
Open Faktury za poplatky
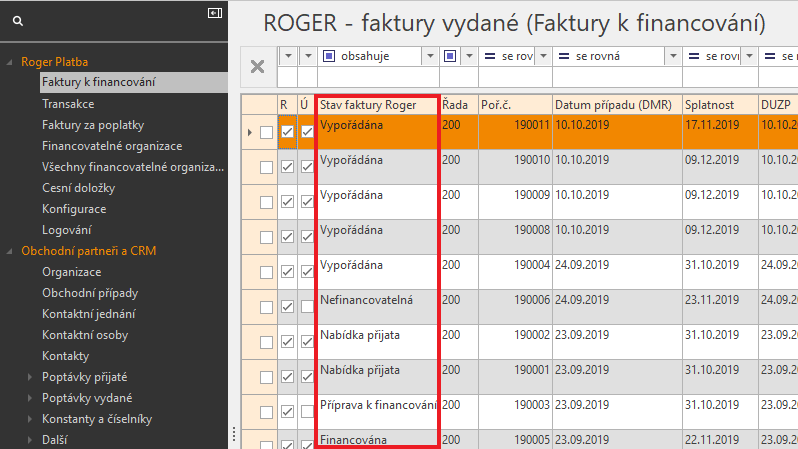click(x=93, y=125)
